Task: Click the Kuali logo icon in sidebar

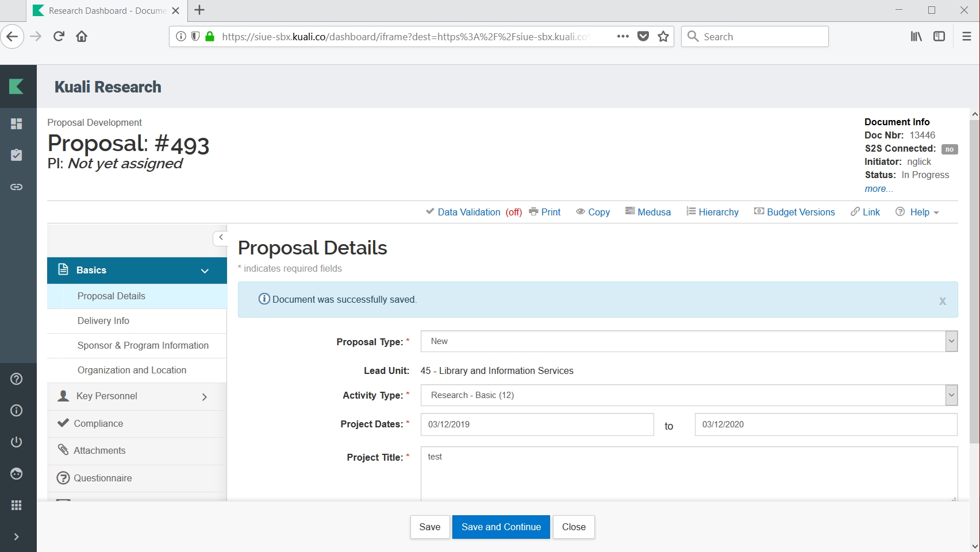Action: click(x=17, y=86)
